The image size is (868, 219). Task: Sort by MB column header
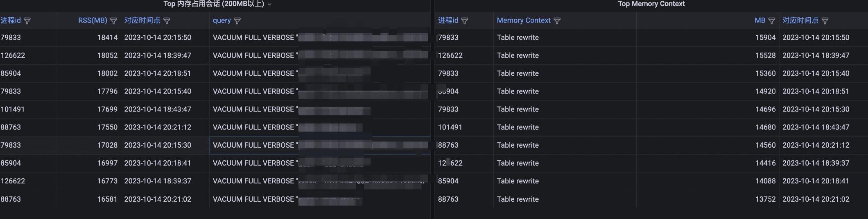coord(760,21)
